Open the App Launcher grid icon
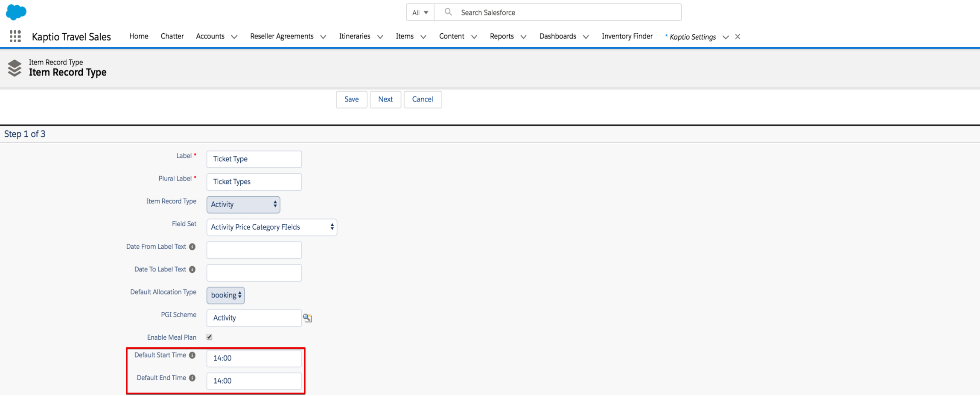This screenshot has width=980, height=396. click(x=15, y=36)
